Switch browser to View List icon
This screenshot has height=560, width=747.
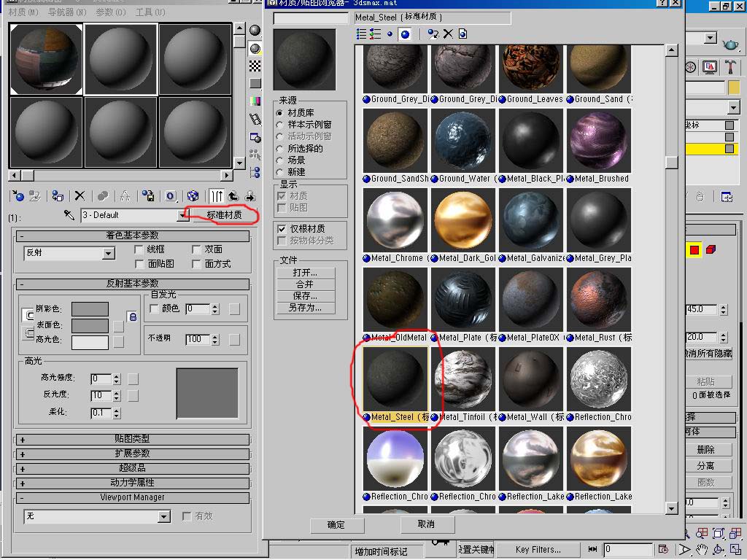[x=362, y=34]
